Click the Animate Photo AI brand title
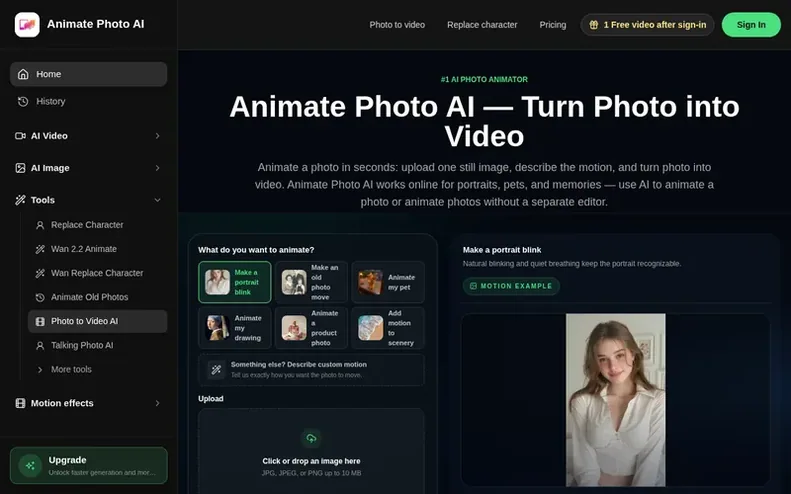Screen dimensions: 791x494 click(95, 24)
